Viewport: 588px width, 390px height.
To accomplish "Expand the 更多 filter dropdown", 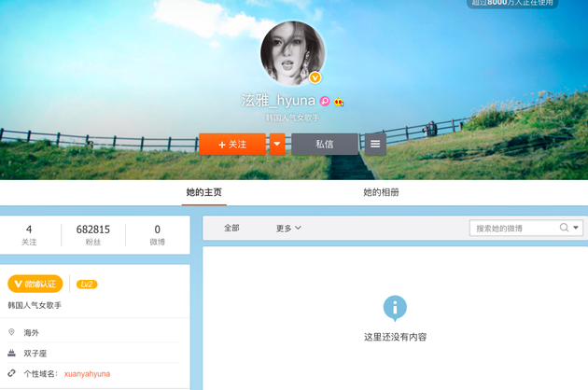I will (x=288, y=228).
